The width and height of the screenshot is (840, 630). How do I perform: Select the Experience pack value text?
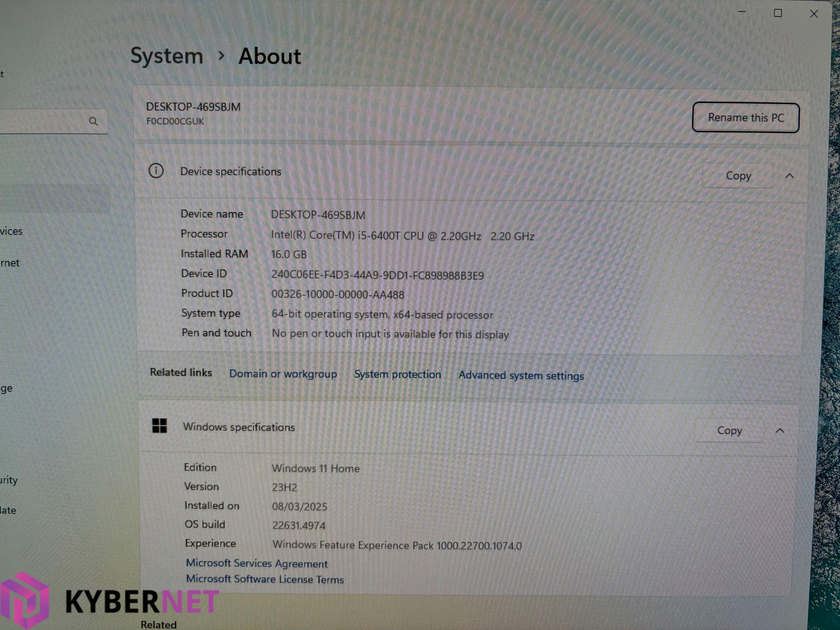tap(397, 545)
